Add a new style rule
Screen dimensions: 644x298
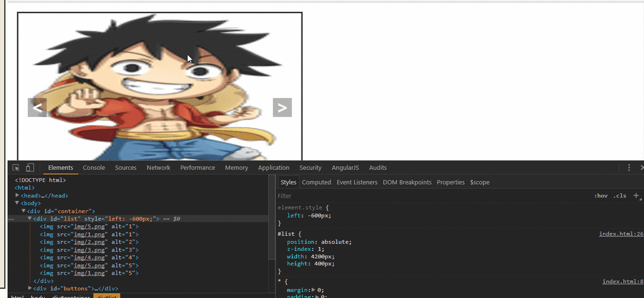(x=636, y=195)
